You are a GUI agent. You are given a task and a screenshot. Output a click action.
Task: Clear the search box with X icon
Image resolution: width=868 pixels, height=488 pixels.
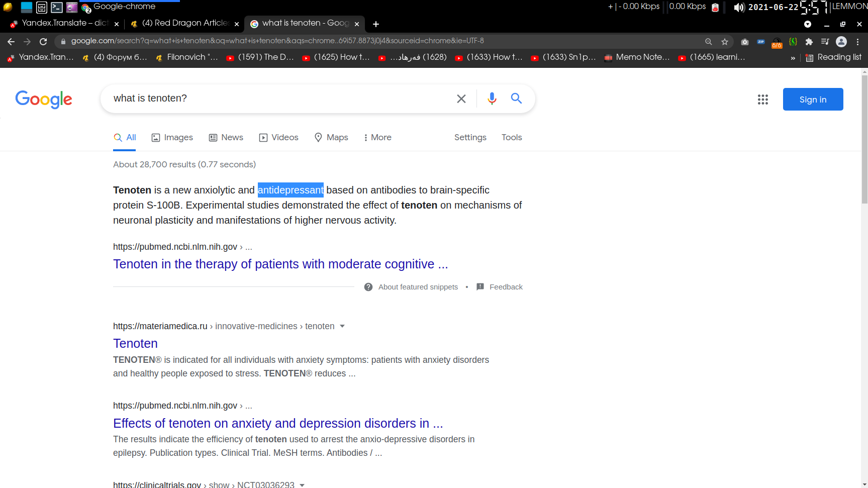pyautogui.click(x=461, y=99)
